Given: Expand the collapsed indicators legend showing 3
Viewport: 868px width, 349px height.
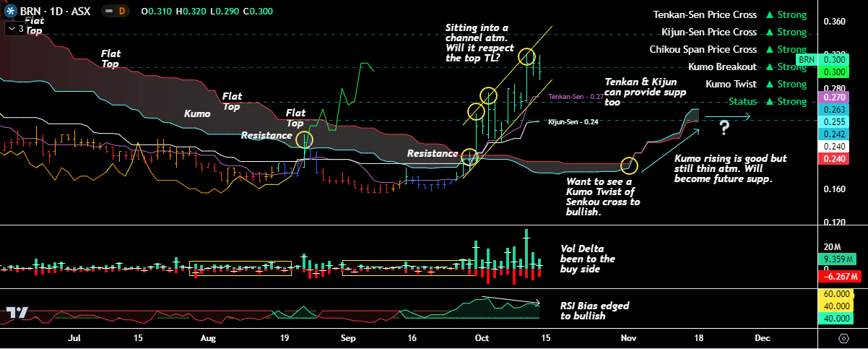Looking at the screenshot, I should [15, 29].
